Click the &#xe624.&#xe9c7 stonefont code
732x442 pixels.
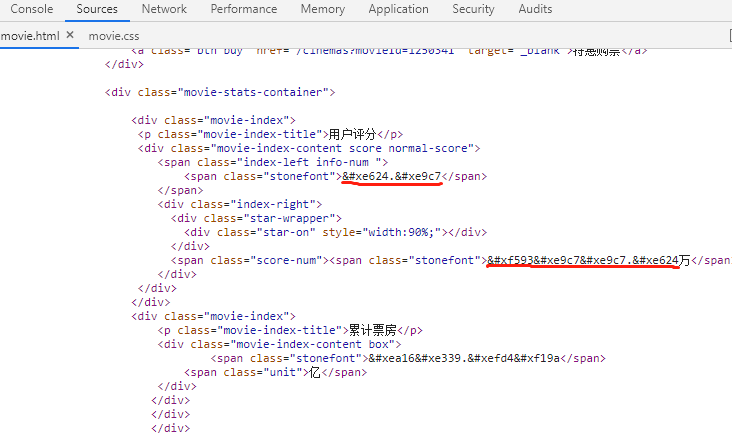[391, 176]
